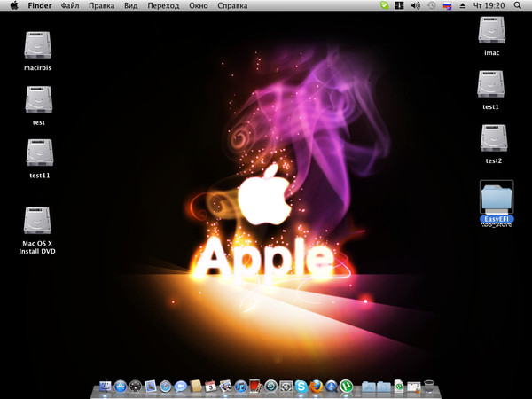532x399 pixels.
Task: Open System Preferences in the Dock
Action: (286, 386)
